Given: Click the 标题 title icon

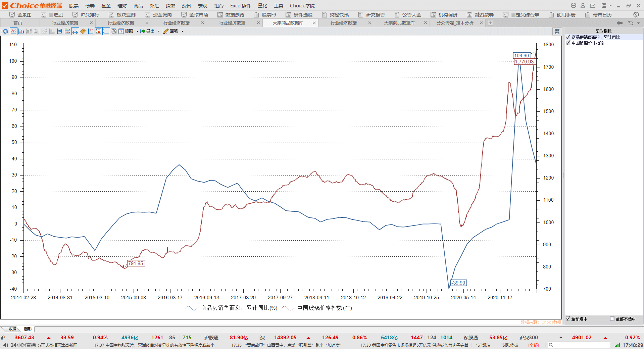Looking at the screenshot, I should click(x=121, y=31).
